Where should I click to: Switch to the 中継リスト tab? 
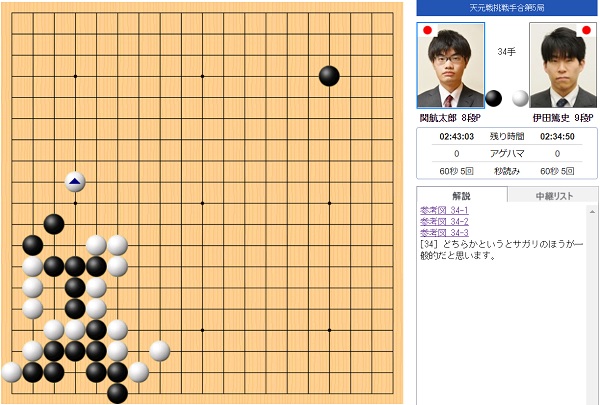554,196
